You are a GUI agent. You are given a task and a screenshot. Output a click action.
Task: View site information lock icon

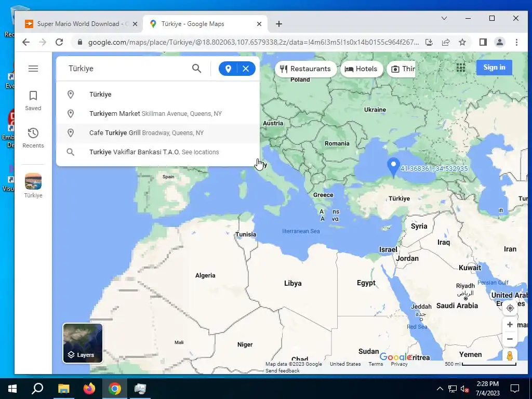point(79,42)
